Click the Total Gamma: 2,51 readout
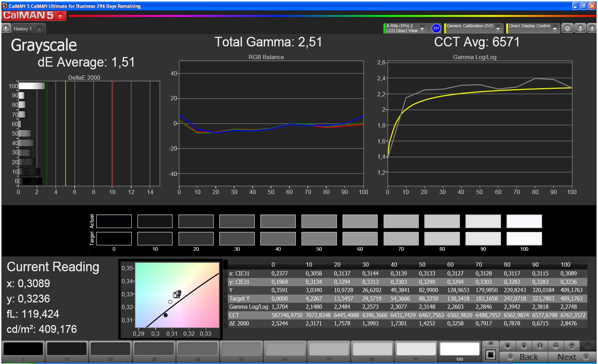Screen dimensions: 598x364 (268, 42)
